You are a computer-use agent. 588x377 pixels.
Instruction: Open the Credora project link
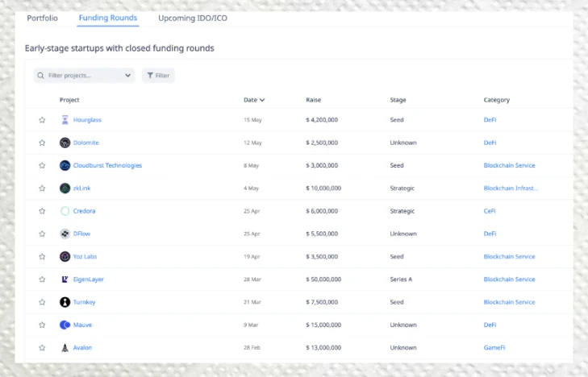click(x=84, y=211)
